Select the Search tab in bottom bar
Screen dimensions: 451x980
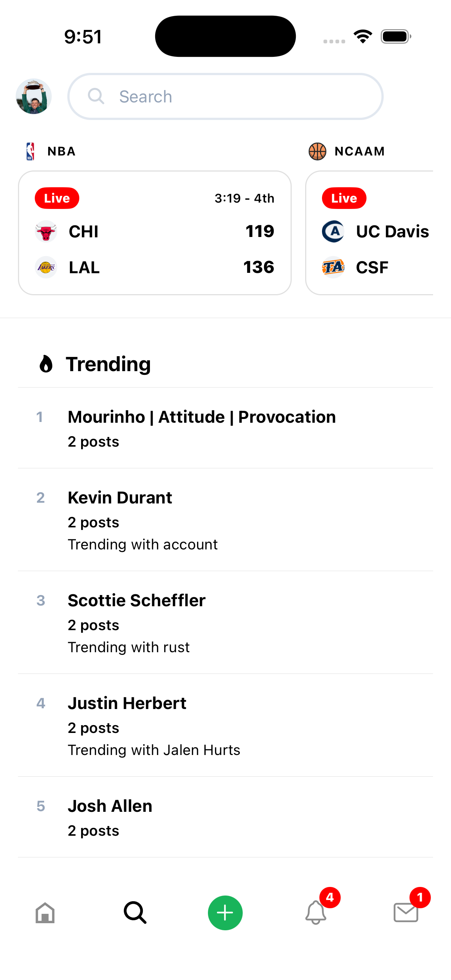(x=135, y=913)
